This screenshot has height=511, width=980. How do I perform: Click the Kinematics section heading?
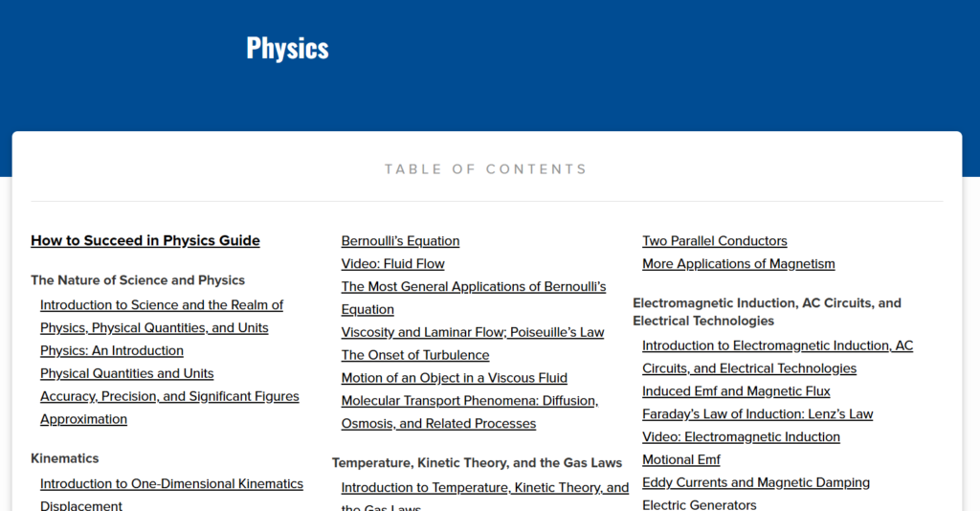pyautogui.click(x=65, y=459)
